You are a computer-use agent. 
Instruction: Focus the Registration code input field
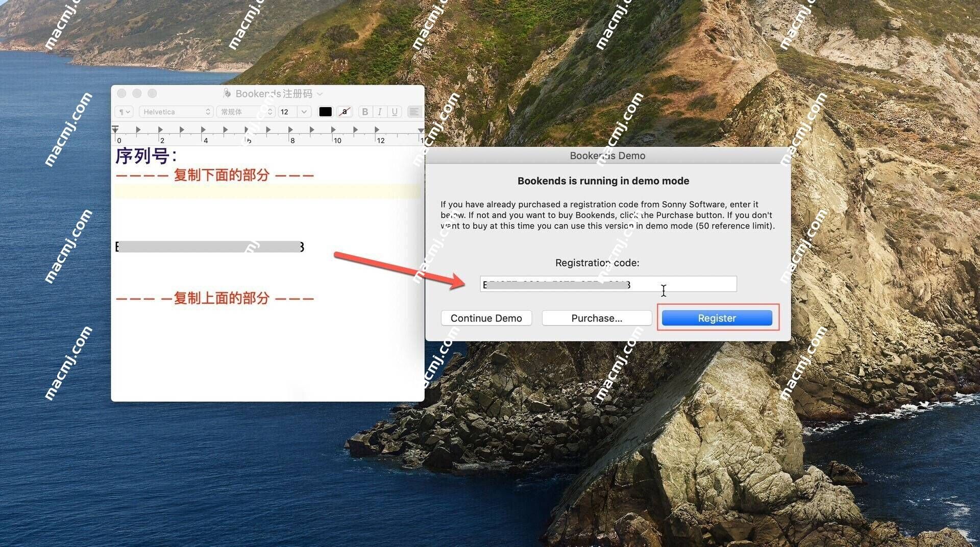tap(608, 284)
